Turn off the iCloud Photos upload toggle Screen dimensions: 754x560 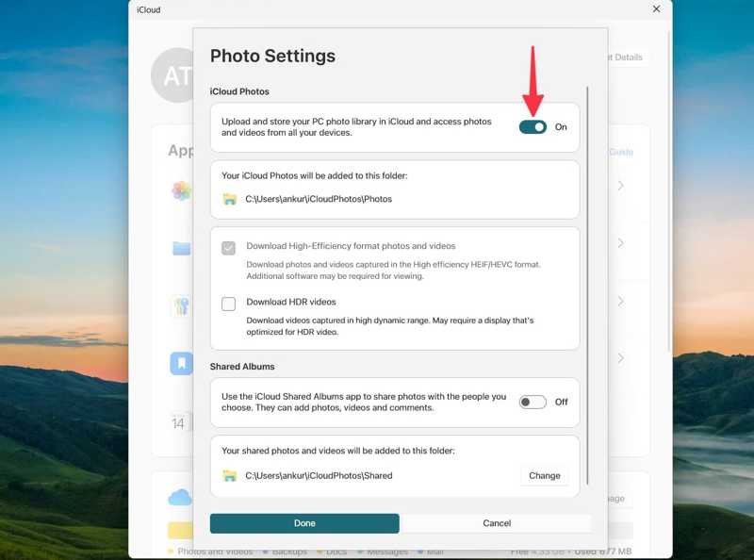[533, 125]
